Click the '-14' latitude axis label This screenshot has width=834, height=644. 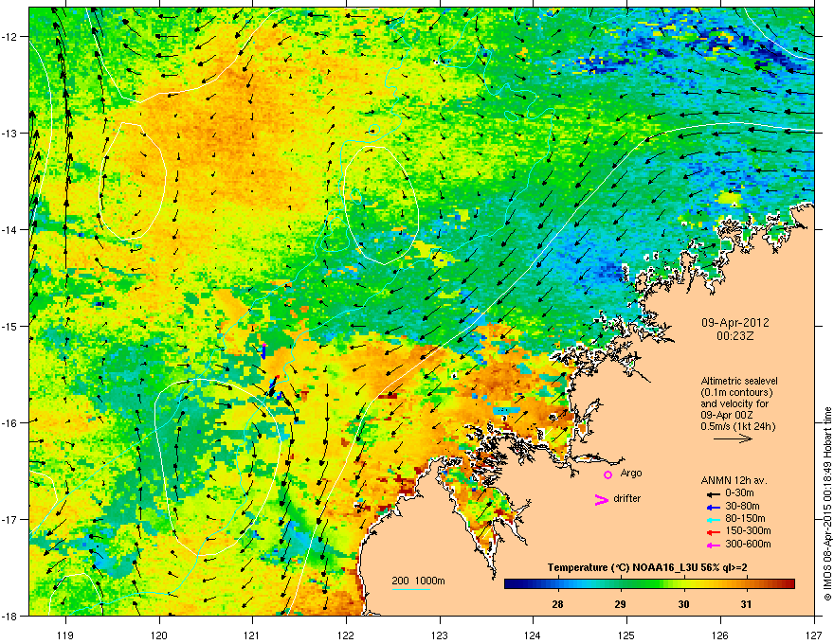[x=10, y=229]
